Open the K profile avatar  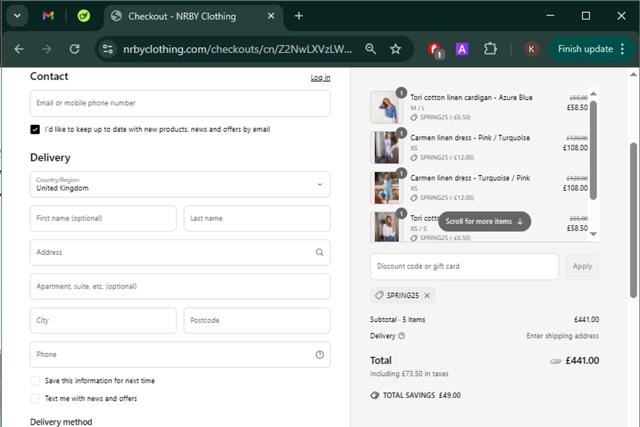[x=531, y=49]
